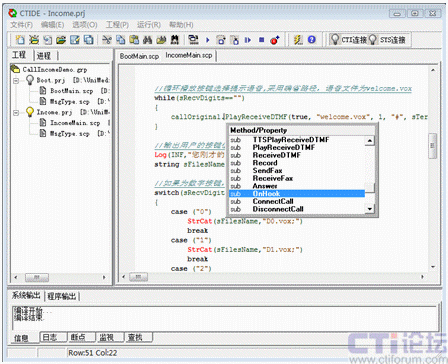Click the editor vertical scrollbar thumb

[432, 146]
